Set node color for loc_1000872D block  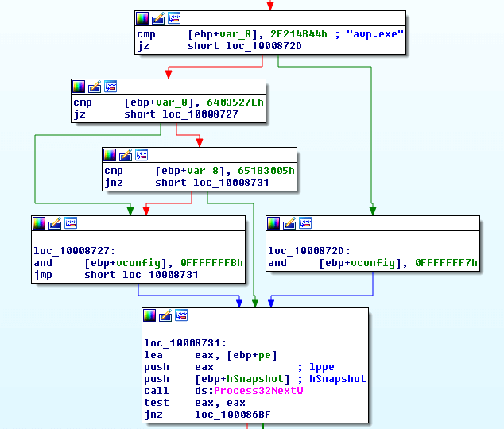273,223
